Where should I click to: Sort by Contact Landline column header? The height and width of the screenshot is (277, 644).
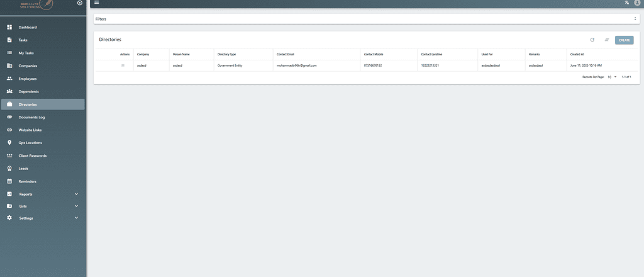[431, 54]
